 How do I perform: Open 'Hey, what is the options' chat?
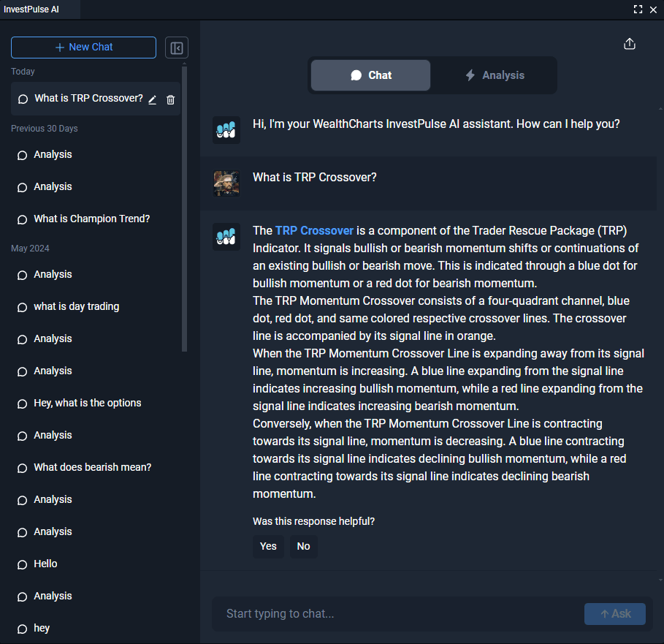(87, 403)
